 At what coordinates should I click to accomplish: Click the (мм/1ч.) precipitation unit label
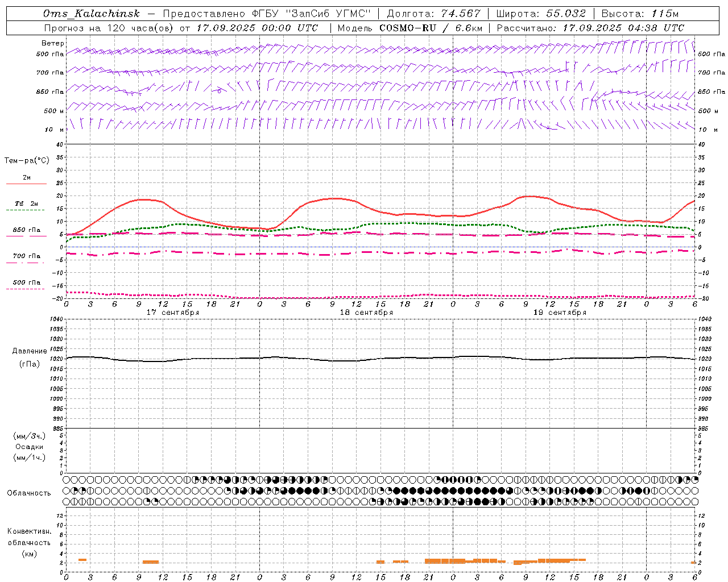pyautogui.click(x=30, y=458)
